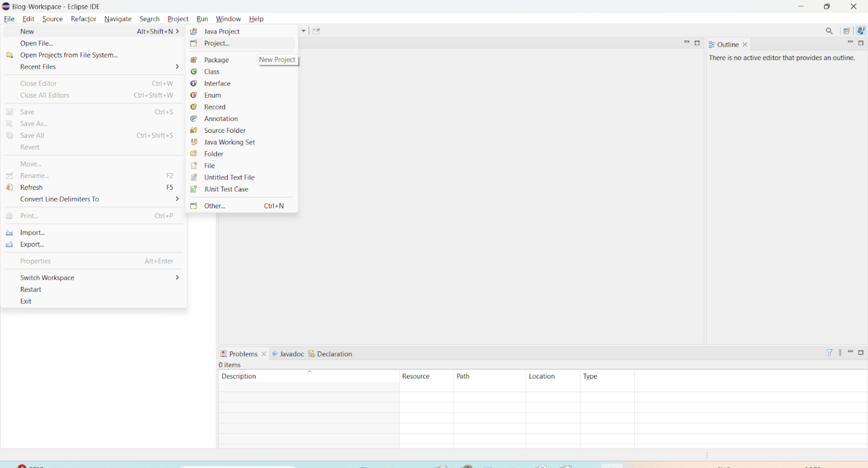Viewport: 868px width, 468px height.
Task: Minimize the Problems view
Action: pos(850,352)
